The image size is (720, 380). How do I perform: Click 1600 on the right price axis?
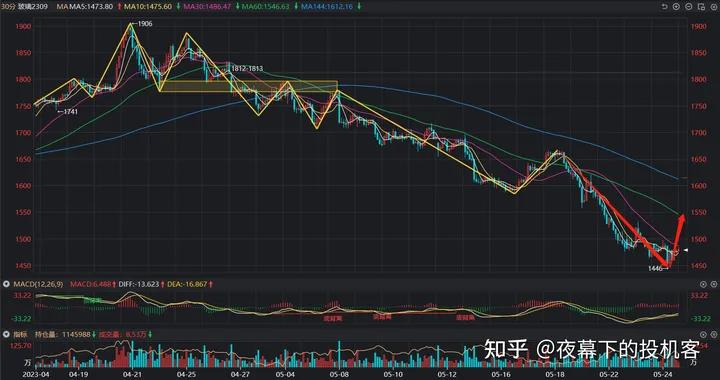point(698,186)
